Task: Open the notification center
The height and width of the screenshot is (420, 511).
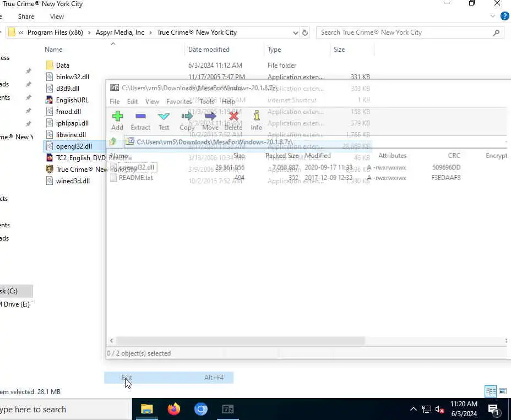Action: tap(494, 410)
